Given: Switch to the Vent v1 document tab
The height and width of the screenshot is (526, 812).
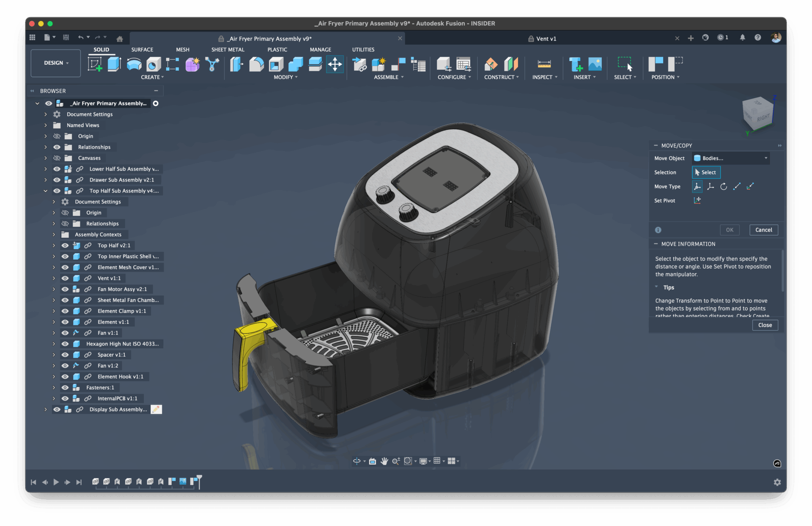Looking at the screenshot, I should 546,39.
